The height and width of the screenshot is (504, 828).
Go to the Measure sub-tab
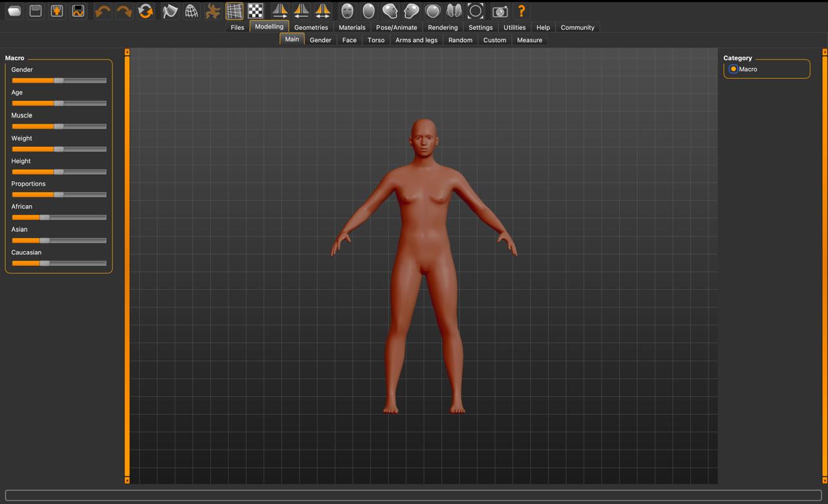529,40
